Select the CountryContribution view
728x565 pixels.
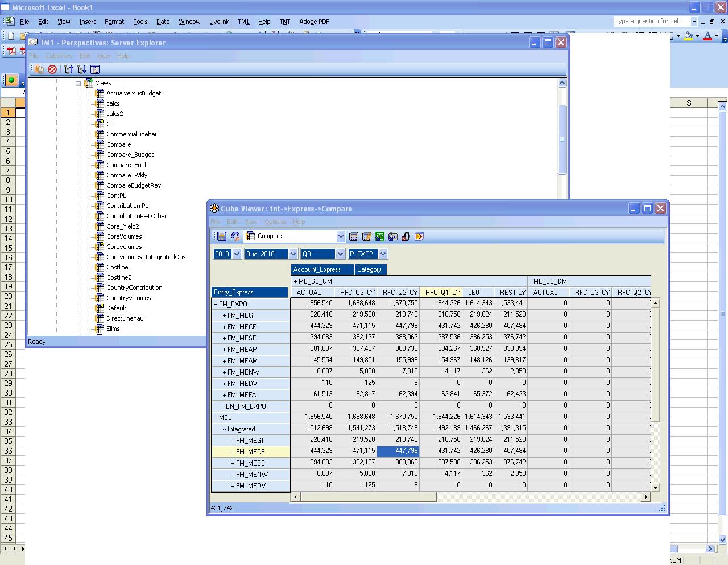[134, 288]
